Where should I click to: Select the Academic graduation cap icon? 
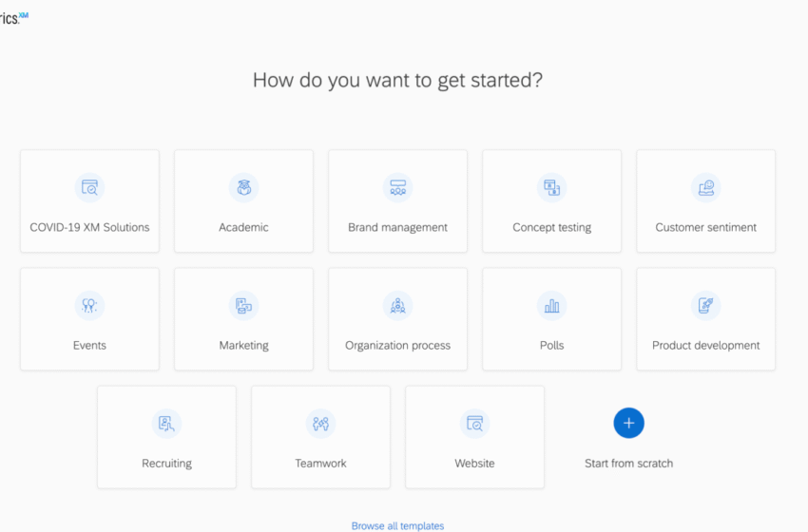click(243, 188)
